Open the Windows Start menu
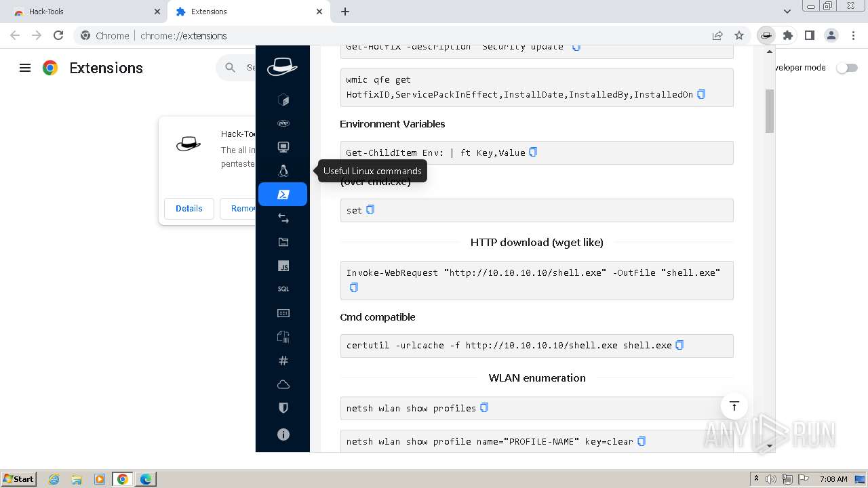868x488 pixels. tap(19, 479)
